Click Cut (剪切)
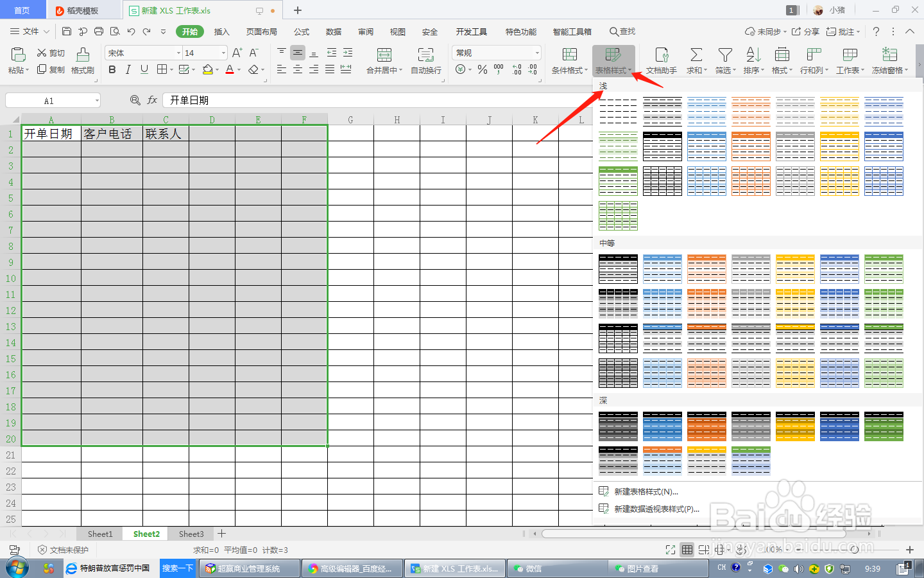Screen dimensions: 924x578 (51, 53)
